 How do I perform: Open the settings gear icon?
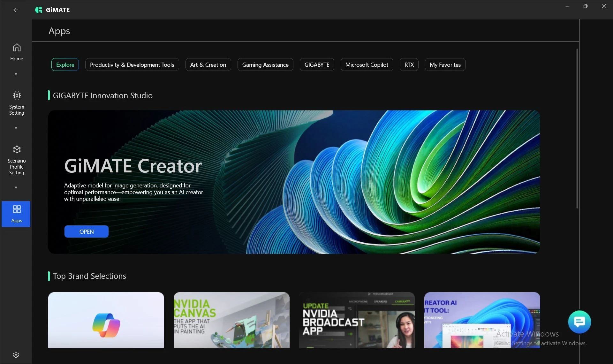[16, 355]
